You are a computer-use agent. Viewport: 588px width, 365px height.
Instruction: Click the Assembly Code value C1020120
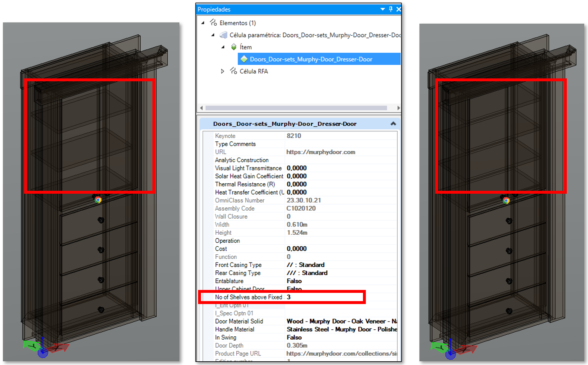tap(301, 209)
